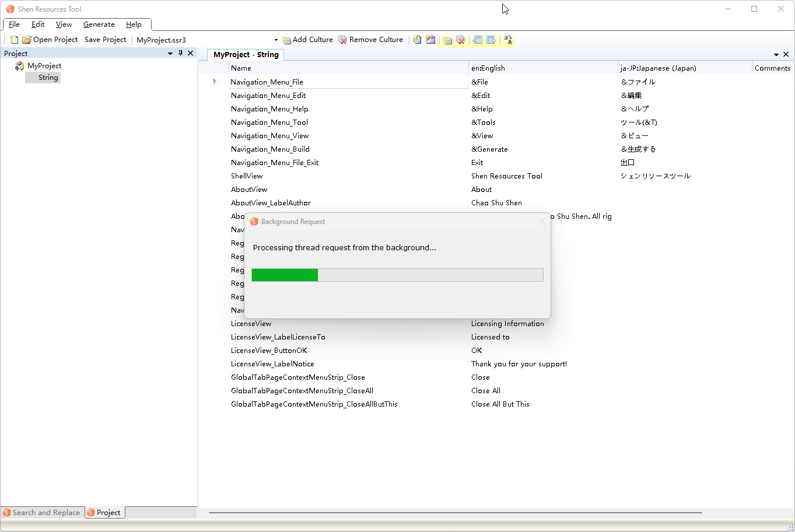Viewport: 795px width, 532px height.
Task: Open the document tab list dropdown
Action: point(776,54)
